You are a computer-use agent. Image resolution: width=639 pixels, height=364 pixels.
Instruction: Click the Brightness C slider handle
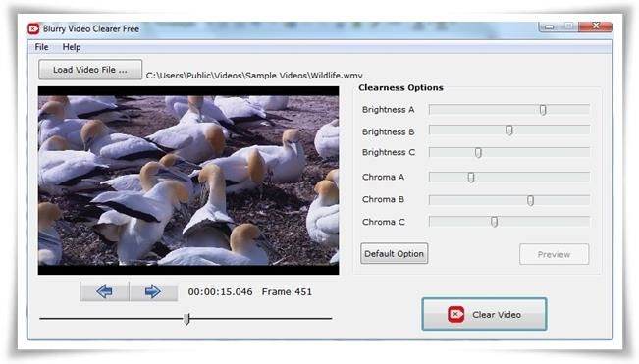[478, 153]
